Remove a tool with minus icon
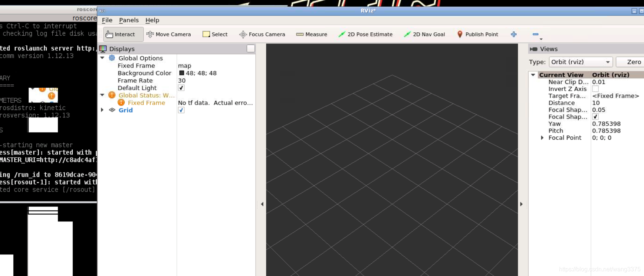 535,34
